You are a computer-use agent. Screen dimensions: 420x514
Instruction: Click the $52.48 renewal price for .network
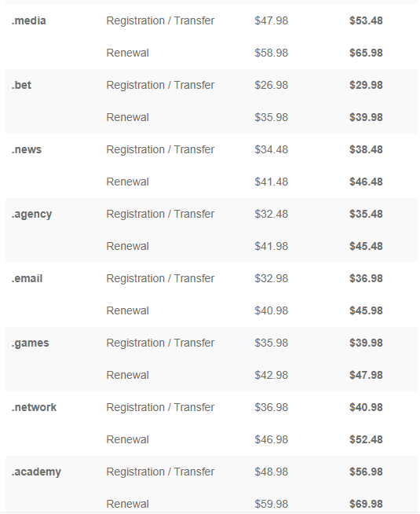click(x=366, y=439)
